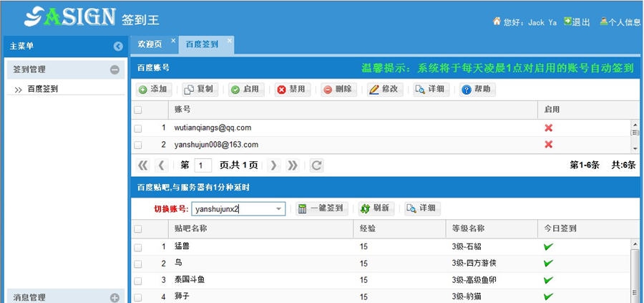This screenshot has height=303, width=644.
Task: Click the 禁用 (disable) toolbar button
Action: point(293,90)
